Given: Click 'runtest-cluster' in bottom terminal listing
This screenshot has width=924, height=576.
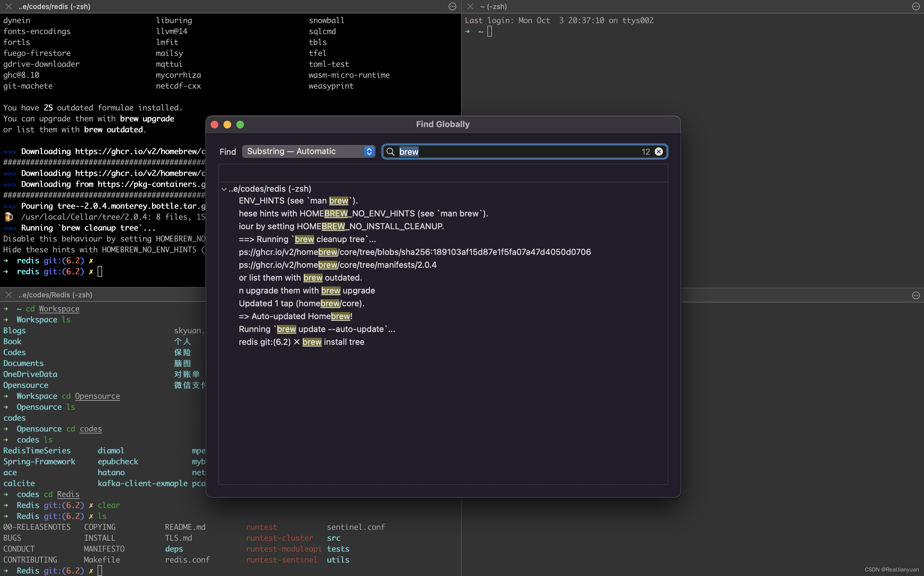Looking at the screenshot, I should (x=280, y=538).
